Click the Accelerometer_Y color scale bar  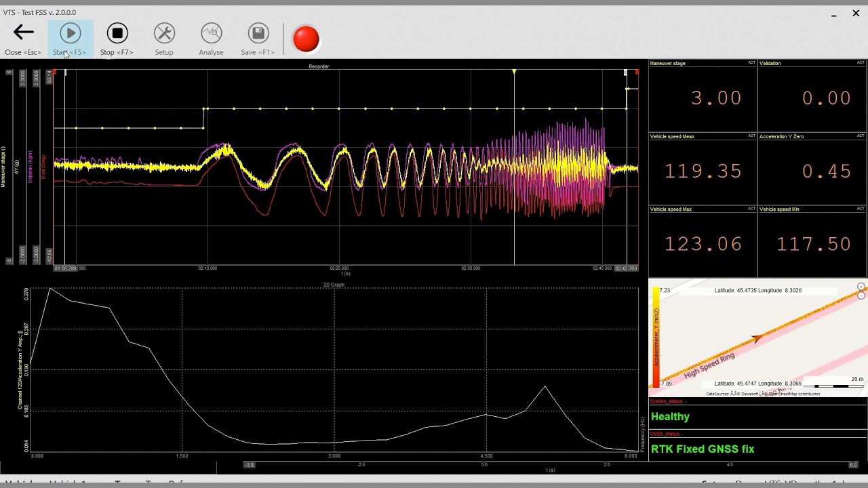(x=656, y=337)
